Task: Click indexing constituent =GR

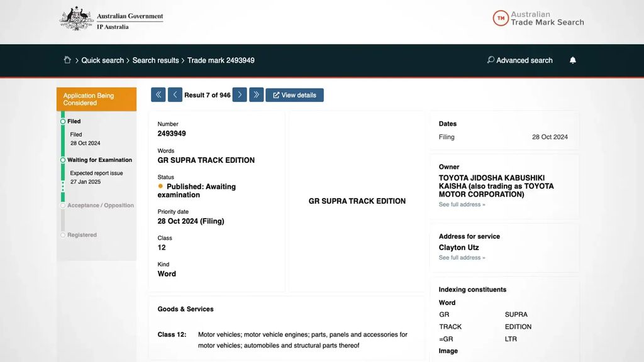Action: point(446,339)
